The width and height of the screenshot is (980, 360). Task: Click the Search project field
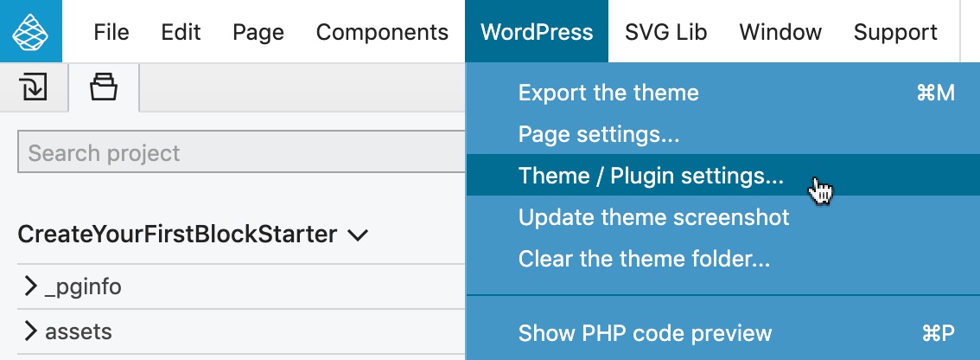coord(241,152)
